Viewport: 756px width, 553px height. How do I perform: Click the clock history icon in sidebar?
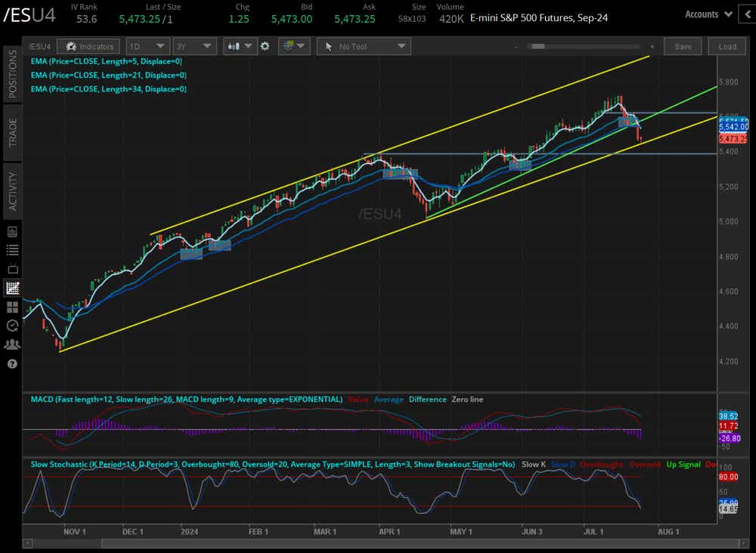pos(11,326)
